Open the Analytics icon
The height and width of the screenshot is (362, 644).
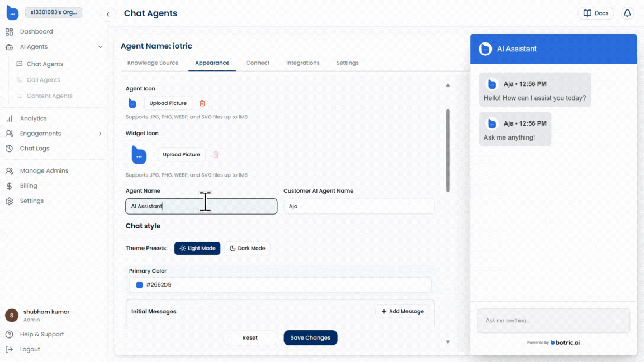10,118
